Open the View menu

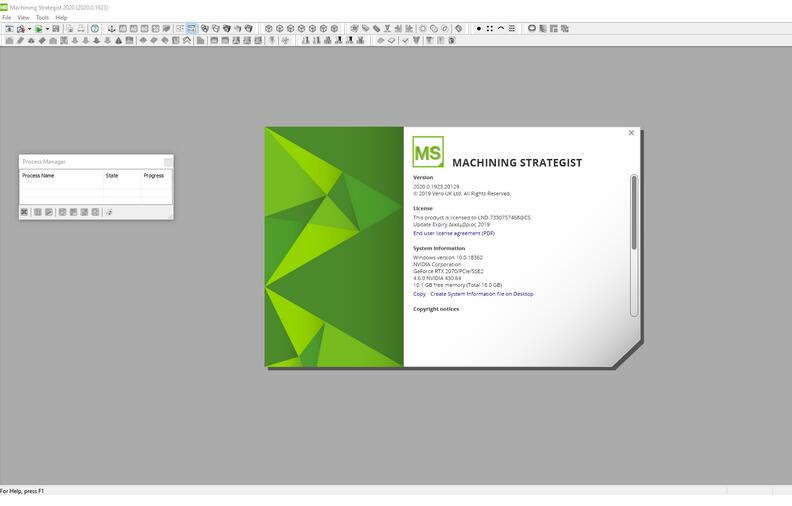(23, 17)
